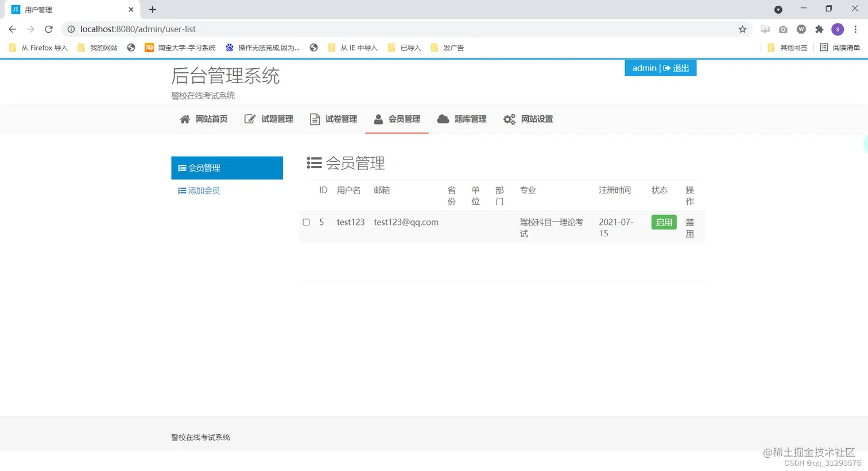Open 发广告 bookmark folder
This screenshot has width=868, height=471.
click(x=447, y=48)
